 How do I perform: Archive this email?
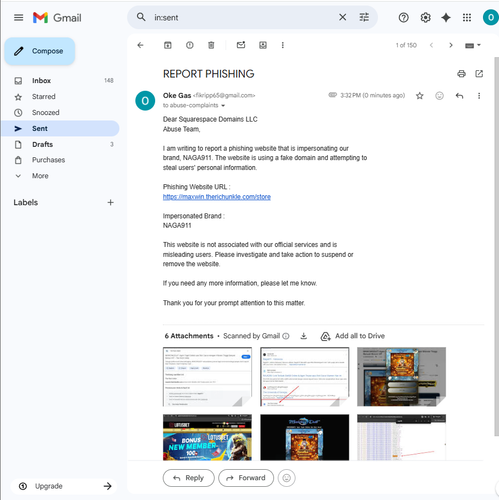coord(168,45)
